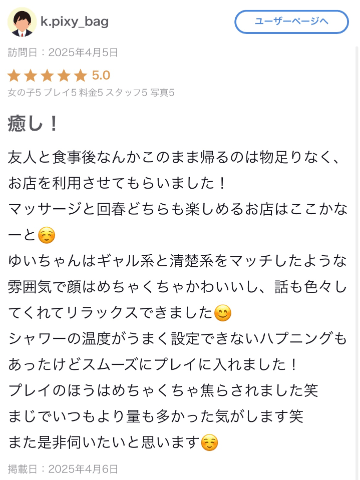The height and width of the screenshot is (480, 360).
Task: Click the 5.0 rating score
Action: 101,76
